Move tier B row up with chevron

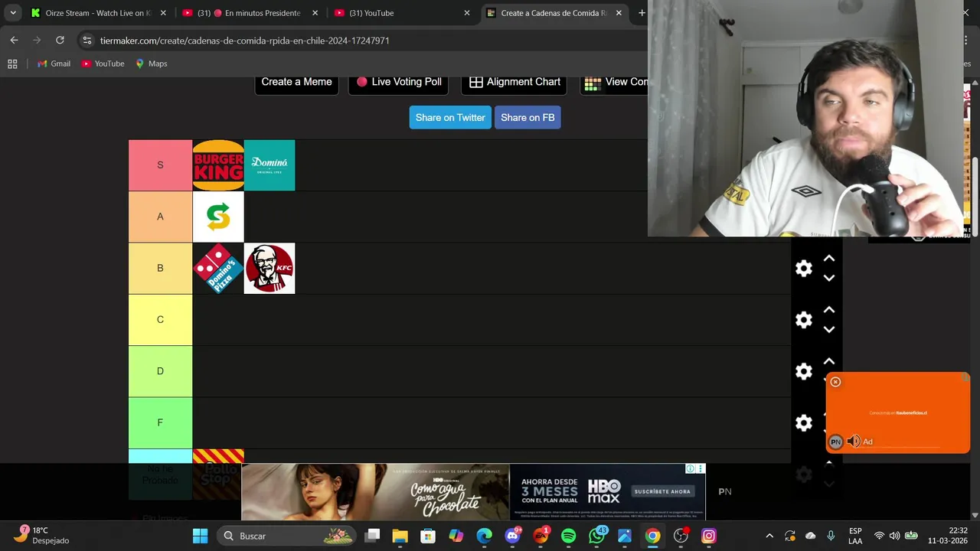click(829, 259)
